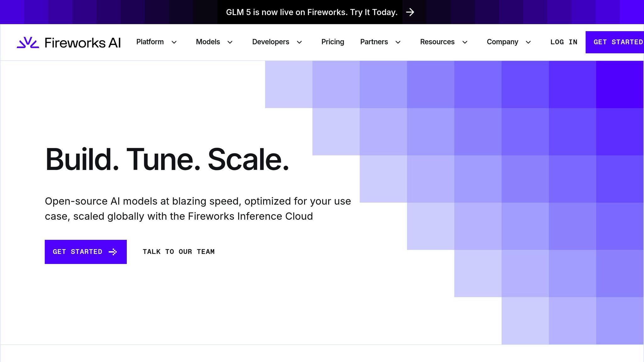This screenshot has height=362, width=644.
Task: Expand the Platform dropdown chevron
Action: click(x=174, y=42)
